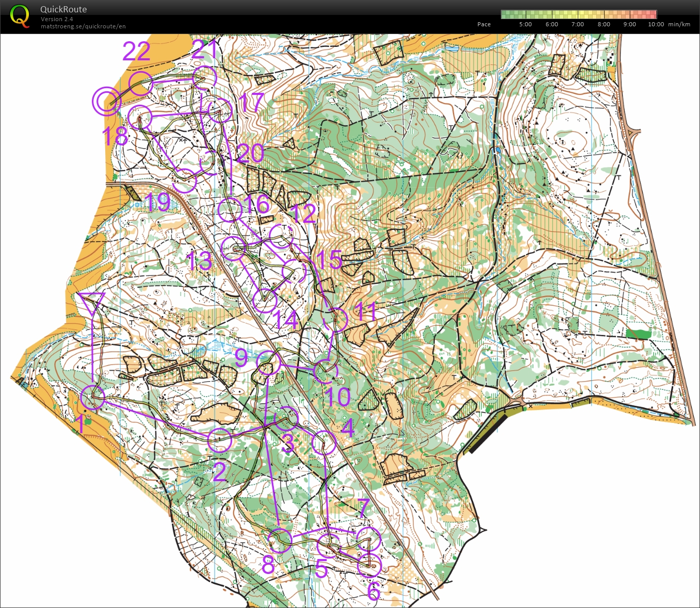Viewport: 700px width, 608px height.
Task: Click control number 6 label
Action: [373, 591]
